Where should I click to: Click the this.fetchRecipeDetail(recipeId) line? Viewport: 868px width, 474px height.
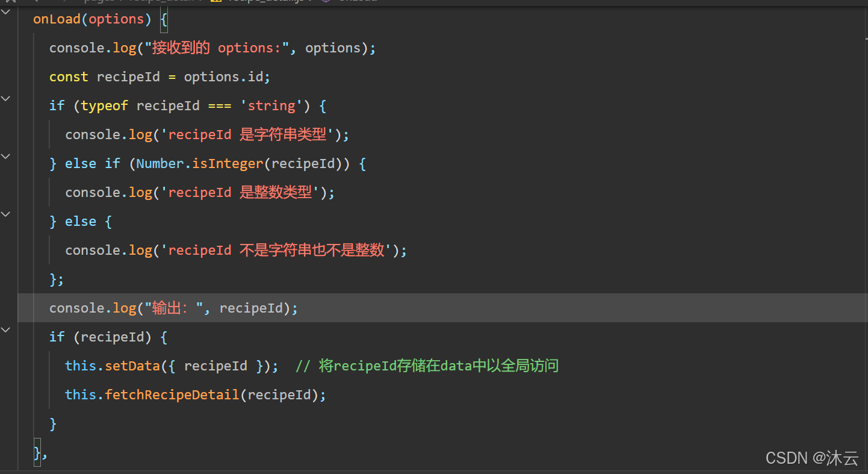196,395
